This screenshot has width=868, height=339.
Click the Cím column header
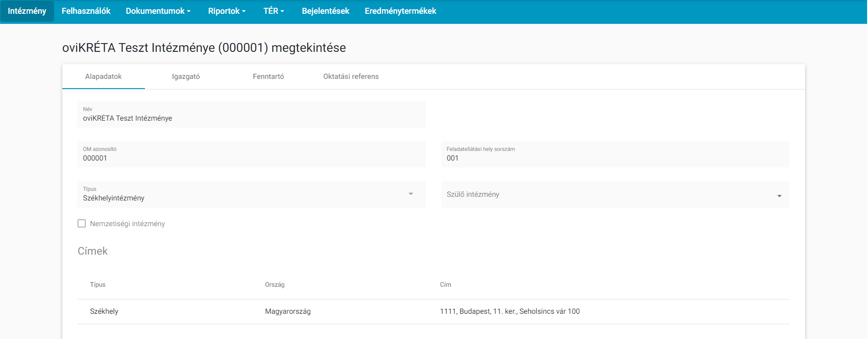(446, 285)
